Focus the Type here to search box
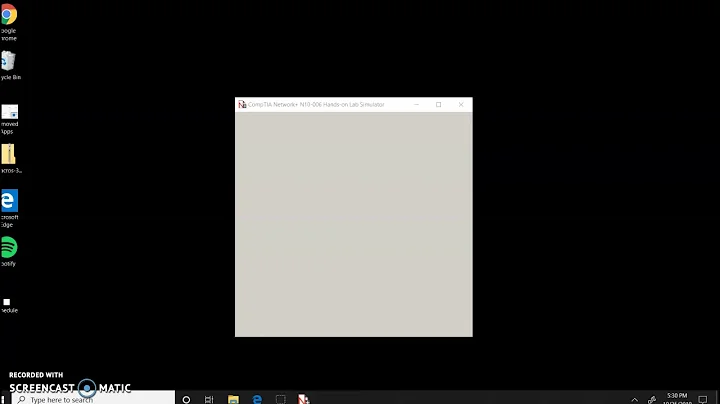Image resolution: width=720 pixels, height=404 pixels. (x=93, y=399)
